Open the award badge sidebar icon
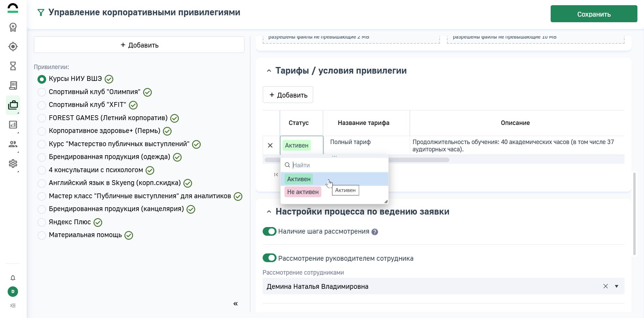644x318 pixels. [x=13, y=27]
